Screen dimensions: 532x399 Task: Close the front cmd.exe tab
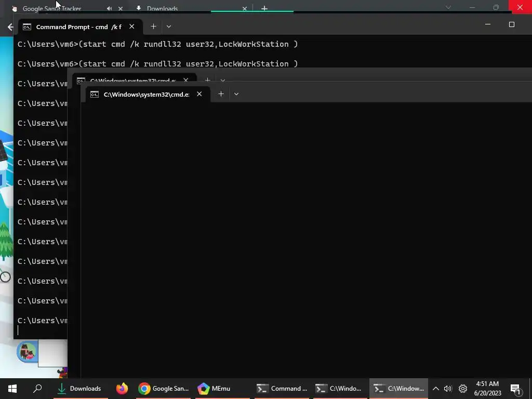coord(199,94)
